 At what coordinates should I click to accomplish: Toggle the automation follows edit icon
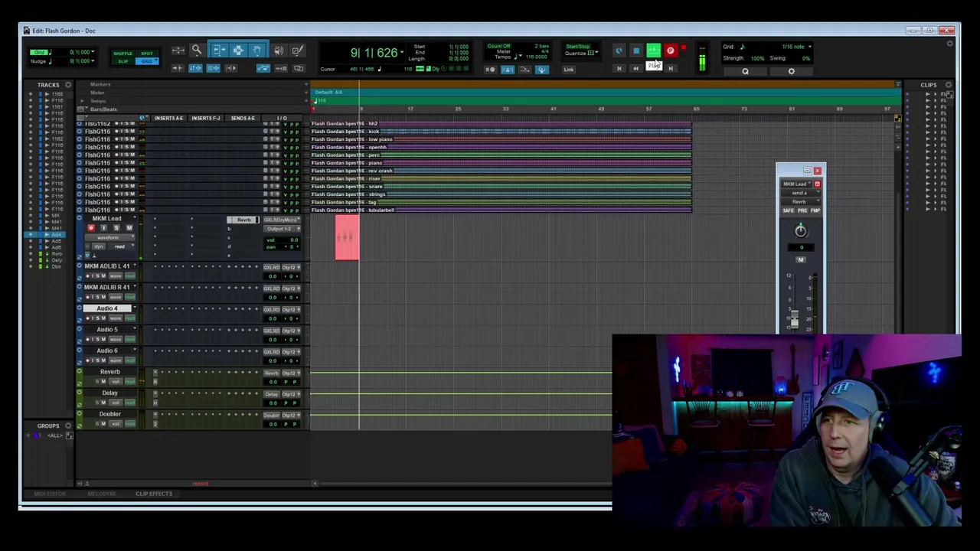263,68
